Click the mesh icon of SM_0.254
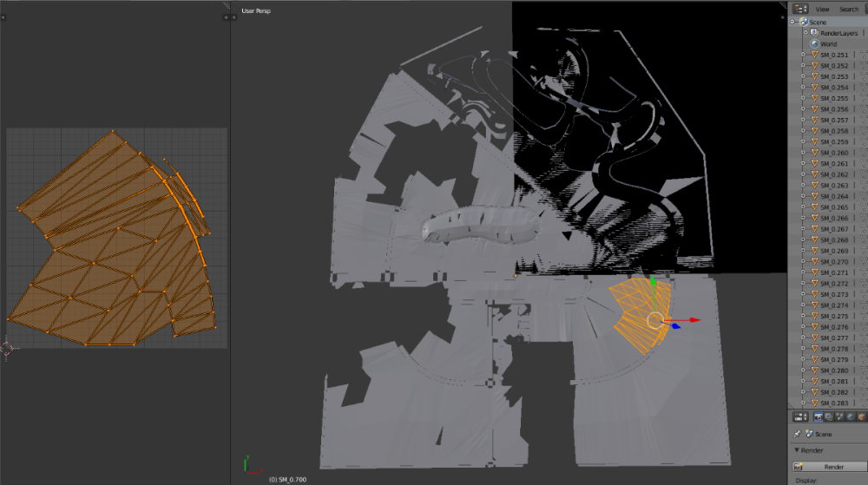 coord(814,88)
